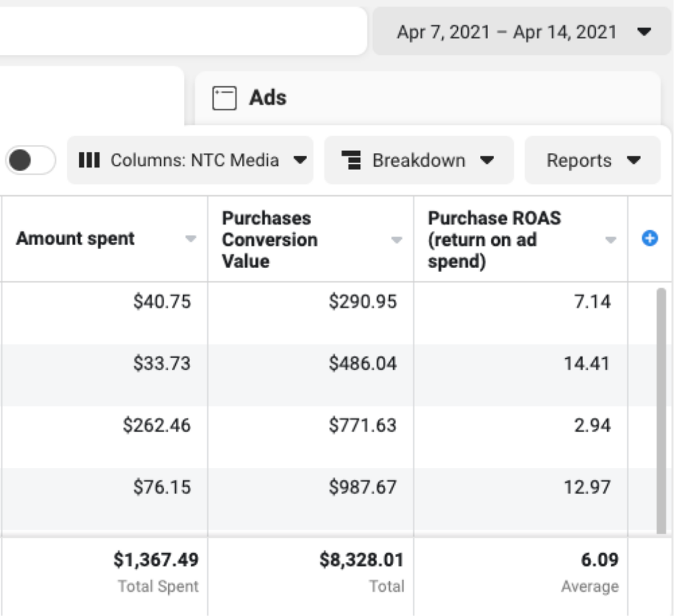Click the arrow beside Amount spent header
The image size is (674, 616).
click(191, 239)
